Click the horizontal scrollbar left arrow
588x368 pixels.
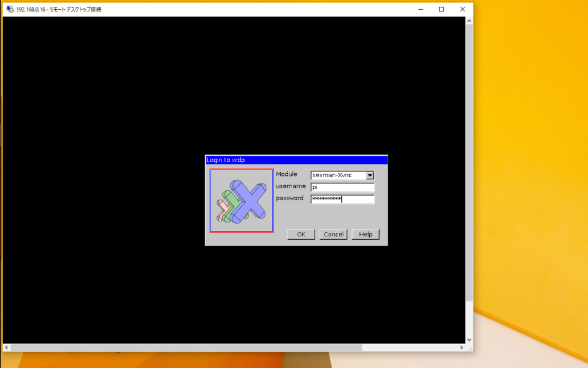tap(6, 348)
